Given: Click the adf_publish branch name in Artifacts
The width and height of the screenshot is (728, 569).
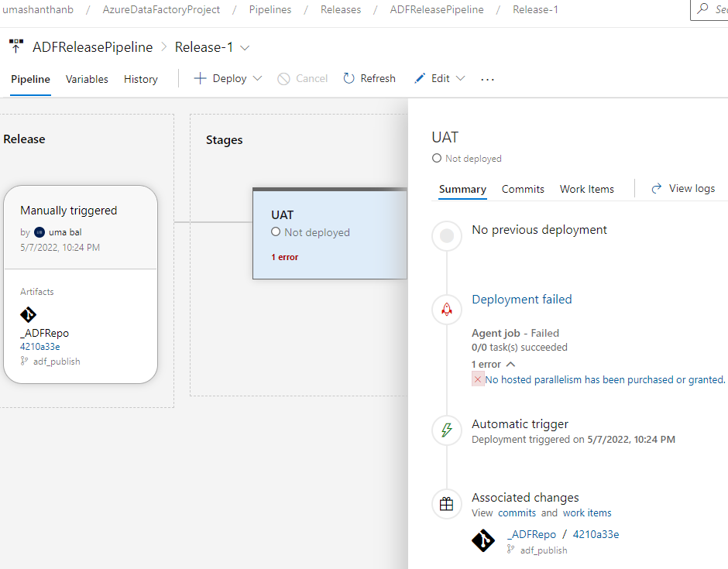Looking at the screenshot, I should (57, 361).
